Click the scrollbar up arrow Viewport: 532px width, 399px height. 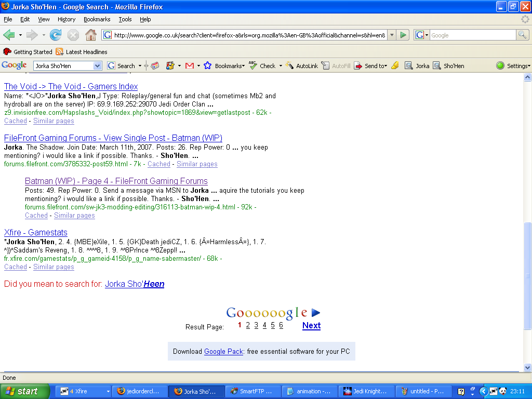pos(527,77)
